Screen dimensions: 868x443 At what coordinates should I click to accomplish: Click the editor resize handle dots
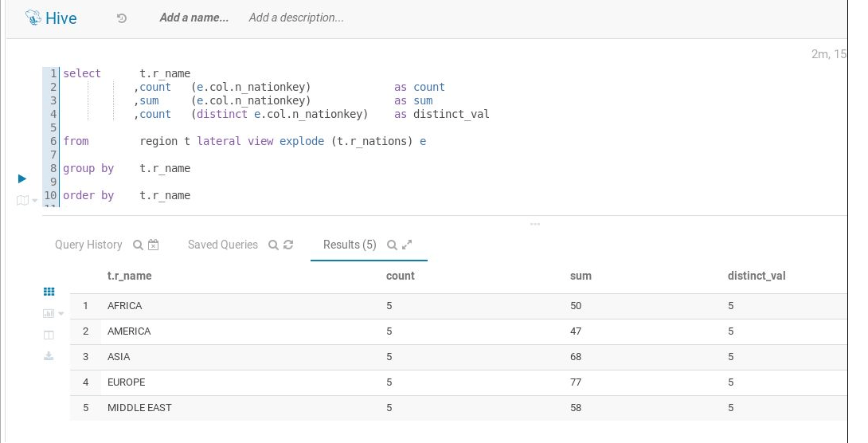click(x=535, y=224)
